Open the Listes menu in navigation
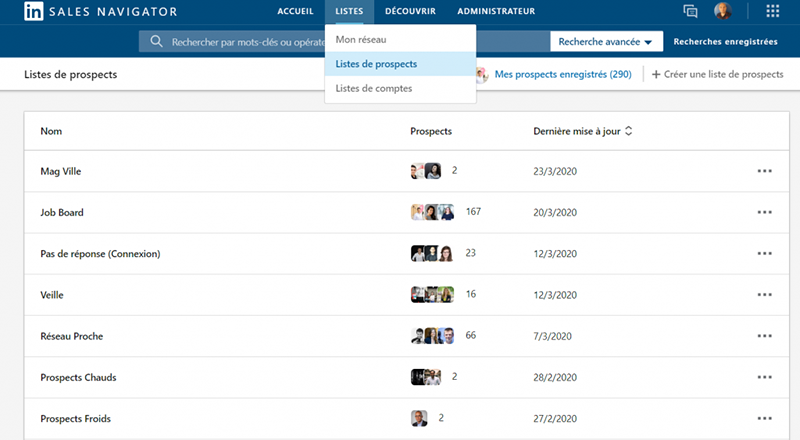The image size is (800, 440). tap(349, 12)
